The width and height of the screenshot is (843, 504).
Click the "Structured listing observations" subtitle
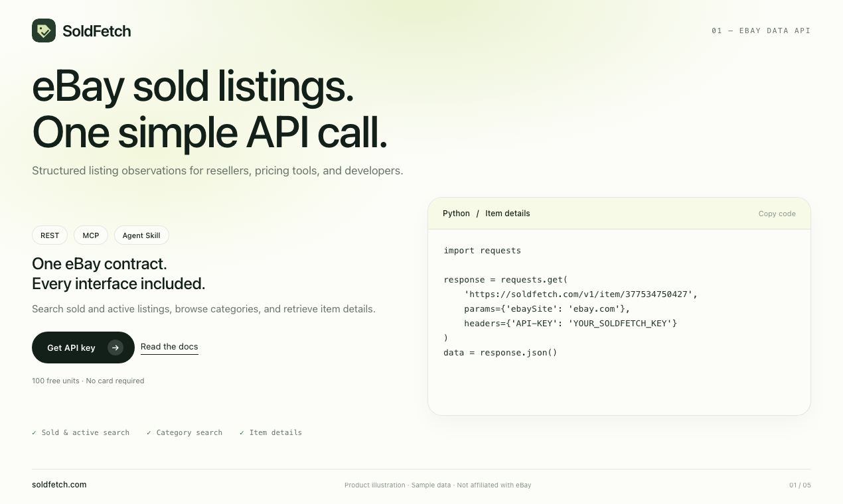tap(218, 170)
